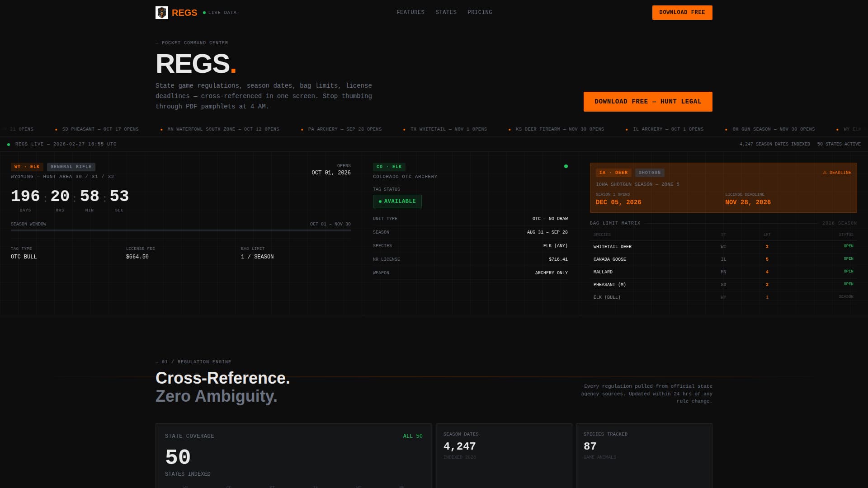The image size is (868, 488).
Task: Click the SEASON WINDOW progress bar
Action: click(181, 230)
